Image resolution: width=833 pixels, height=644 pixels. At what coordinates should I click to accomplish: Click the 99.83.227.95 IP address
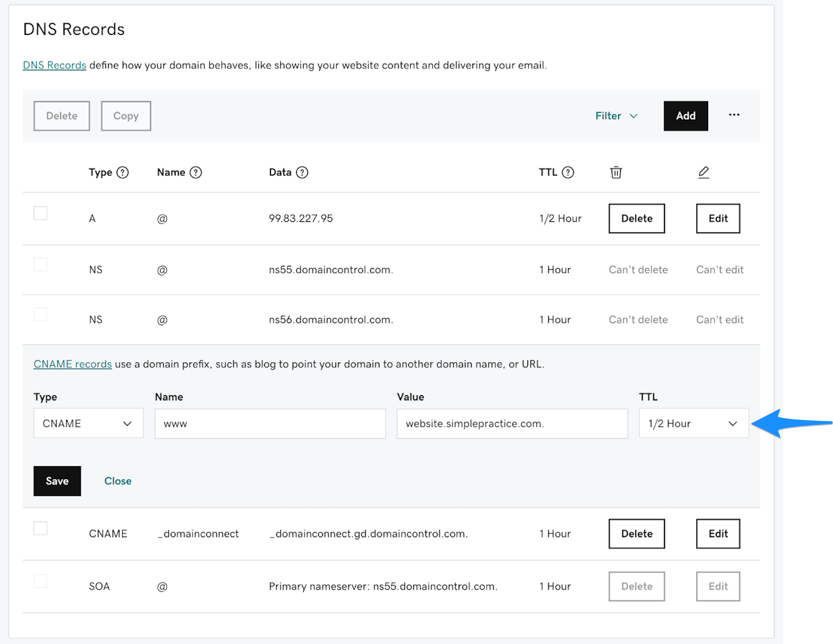pyautogui.click(x=301, y=219)
